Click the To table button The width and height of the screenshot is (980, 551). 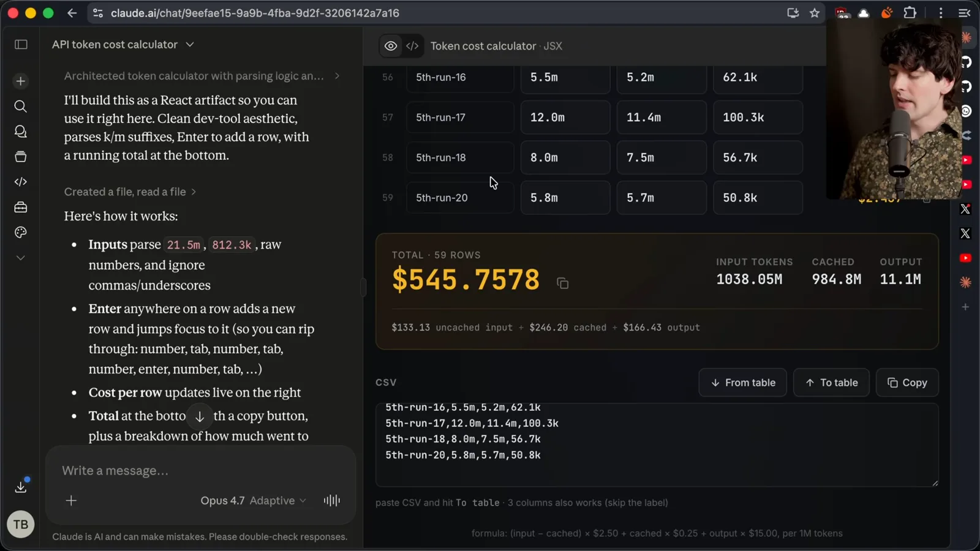(831, 383)
